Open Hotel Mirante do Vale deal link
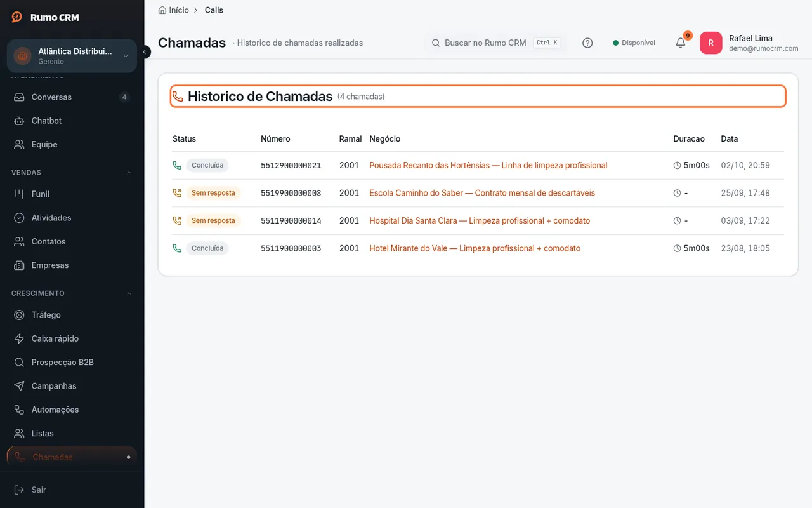 tap(475, 248)
